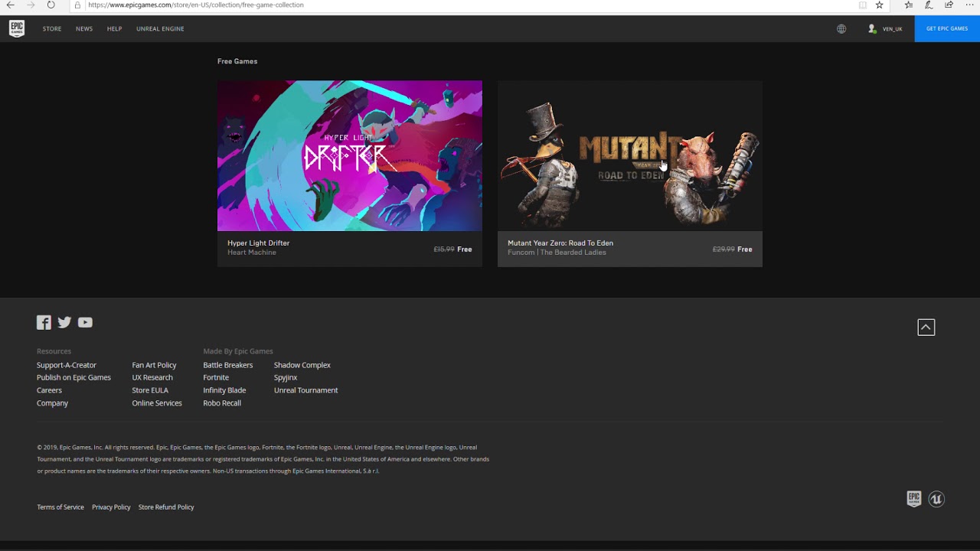Screen dimensions: 980x551
Task: Open browser settings and more menu
Action: (969, 5)
